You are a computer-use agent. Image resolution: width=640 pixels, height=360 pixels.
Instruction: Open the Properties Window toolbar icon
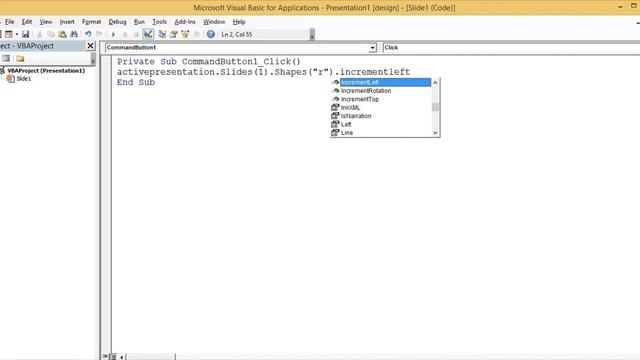173,34
